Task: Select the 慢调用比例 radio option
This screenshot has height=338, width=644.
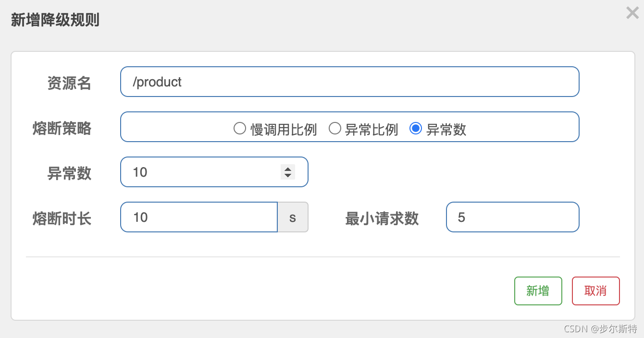Action: [239, 129]
